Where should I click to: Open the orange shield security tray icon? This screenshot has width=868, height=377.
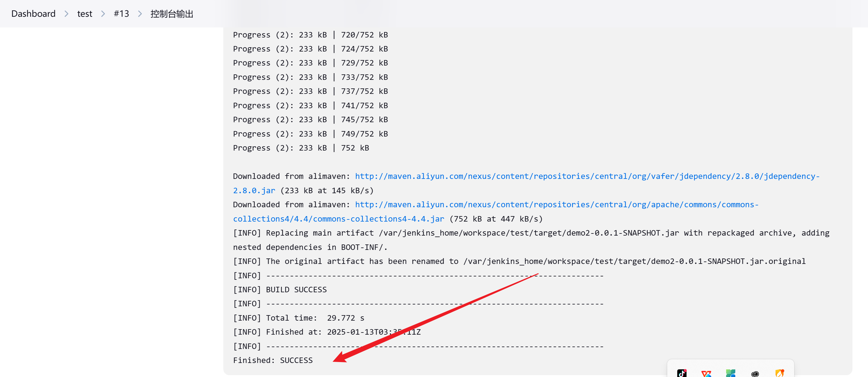780,373
